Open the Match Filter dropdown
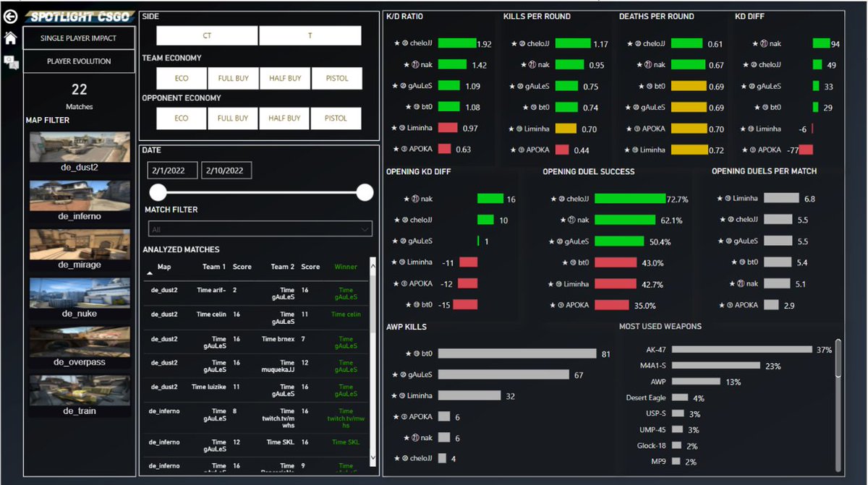Image resolution: width=868 pixels, height=485 pixels. coord(259,229)
